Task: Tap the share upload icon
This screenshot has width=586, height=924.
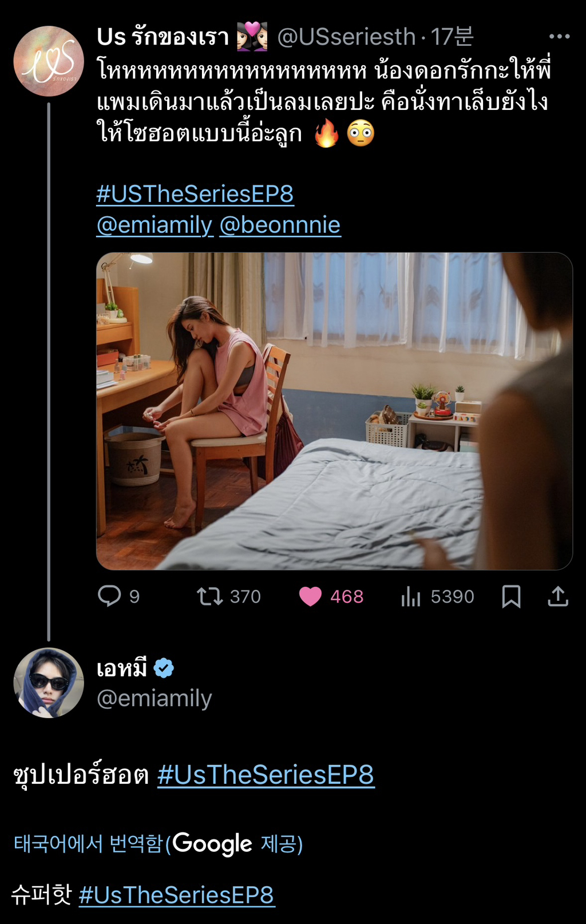Action: click(x=558, y=597)
